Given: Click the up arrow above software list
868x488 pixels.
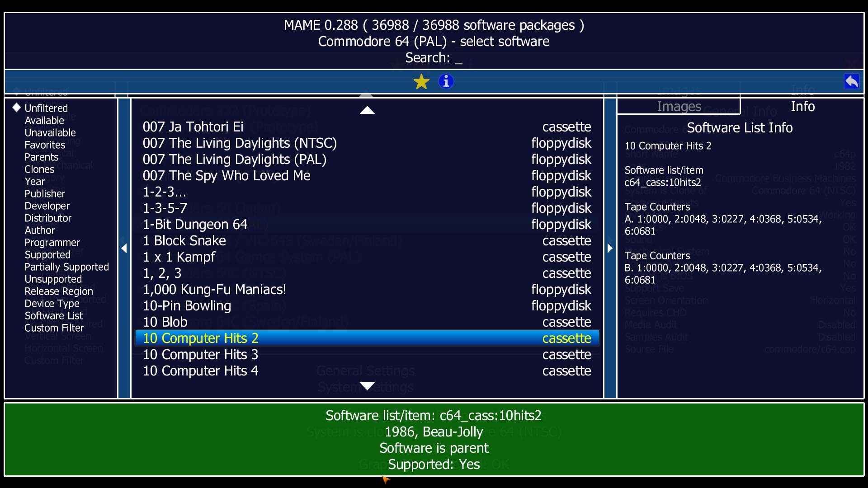Looking at the screenshot, I should pyautogui.click(x=367, y=110).
